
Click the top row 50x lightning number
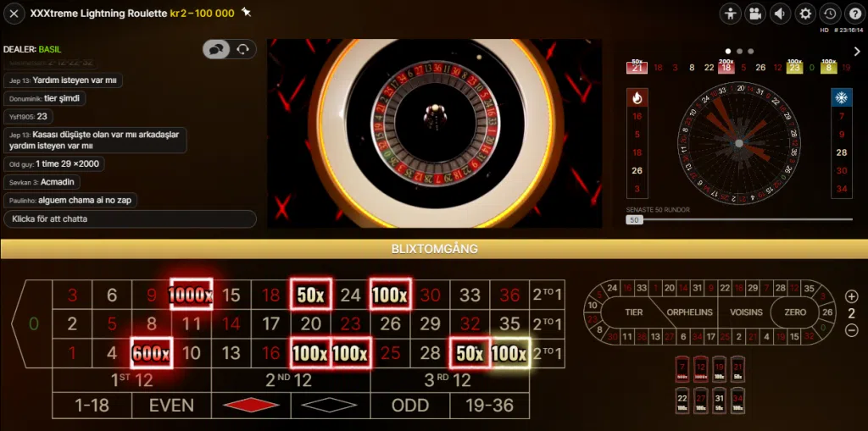tap(310, 295)
